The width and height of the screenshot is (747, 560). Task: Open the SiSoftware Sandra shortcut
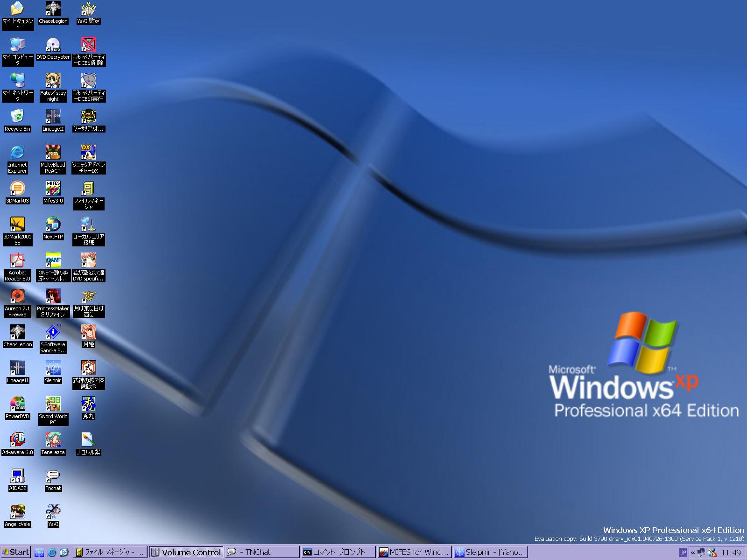point(53,332)
